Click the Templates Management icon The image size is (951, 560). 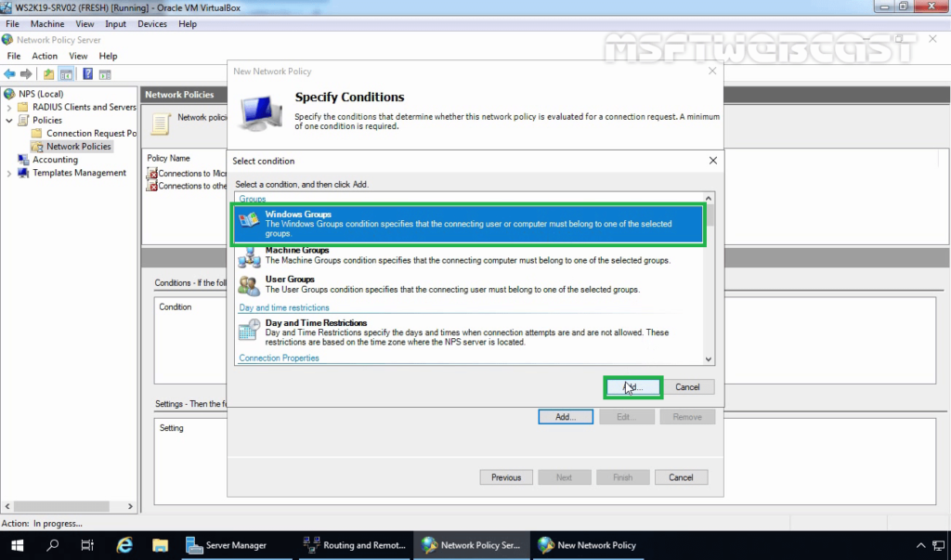23,173
